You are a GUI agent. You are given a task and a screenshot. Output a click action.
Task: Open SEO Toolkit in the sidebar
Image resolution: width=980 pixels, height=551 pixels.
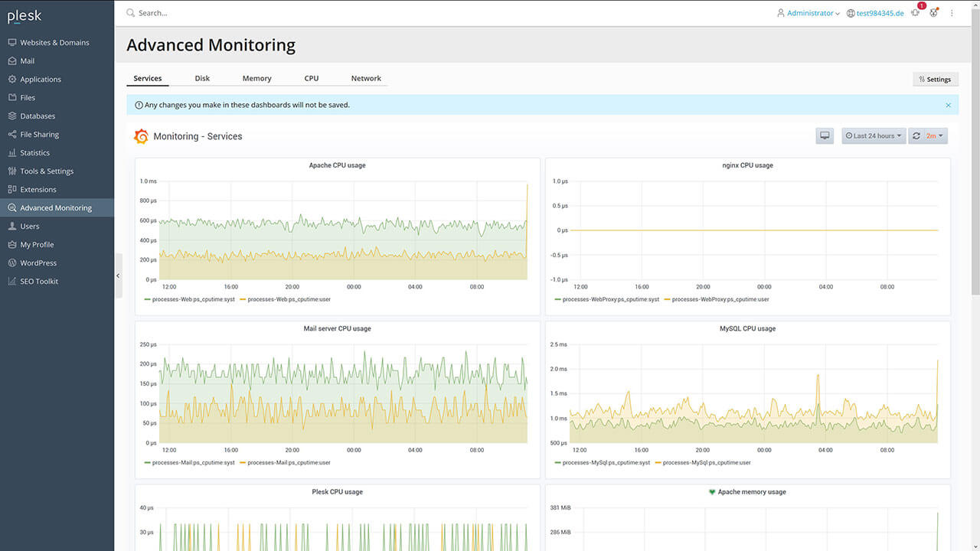[39, 281]
